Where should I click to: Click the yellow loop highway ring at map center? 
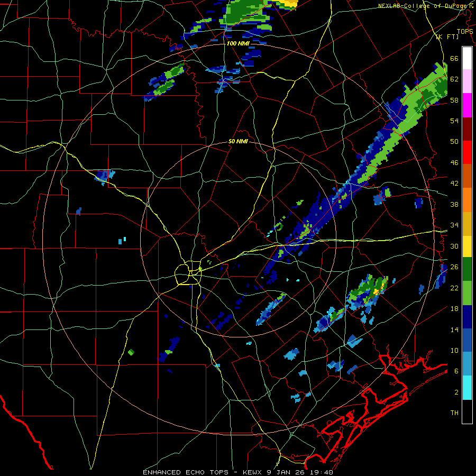[x=188, y=272]
